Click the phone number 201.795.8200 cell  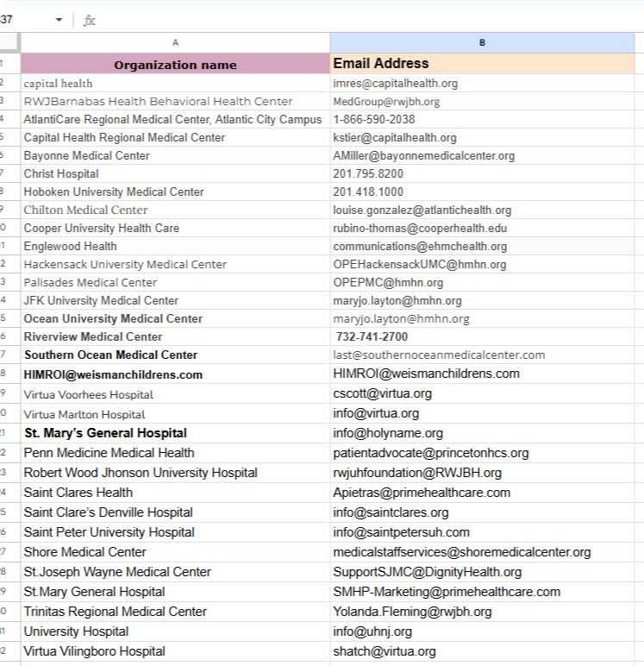[x=368, y=173]
